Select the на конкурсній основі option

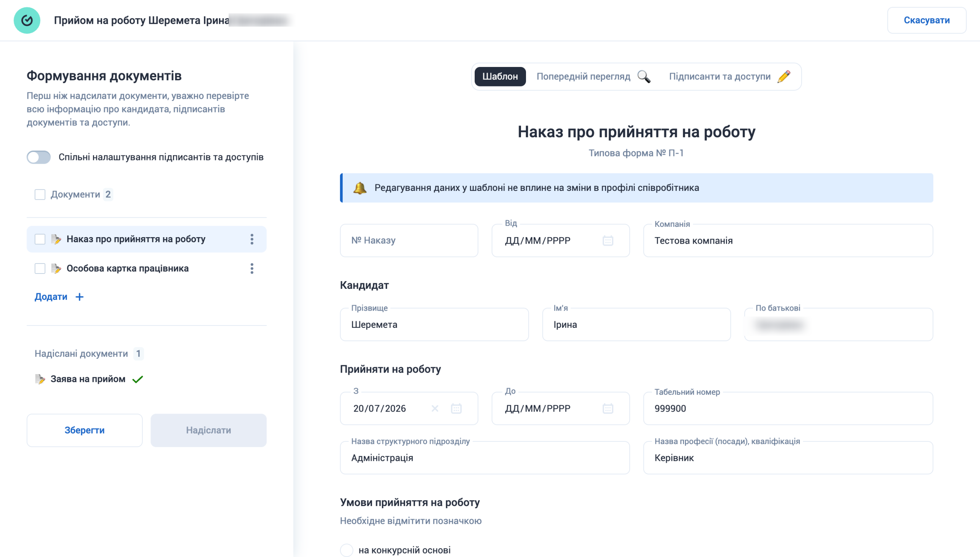[x=346, y=550]
